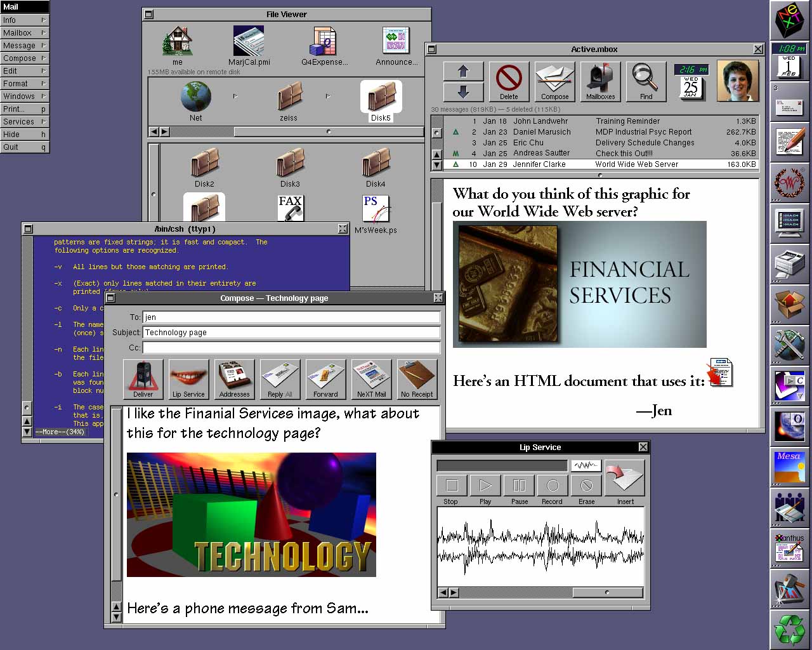This screenshot has height=650, width=812.
Task: Open Addresses in compose window
Action: click(234, 378)
